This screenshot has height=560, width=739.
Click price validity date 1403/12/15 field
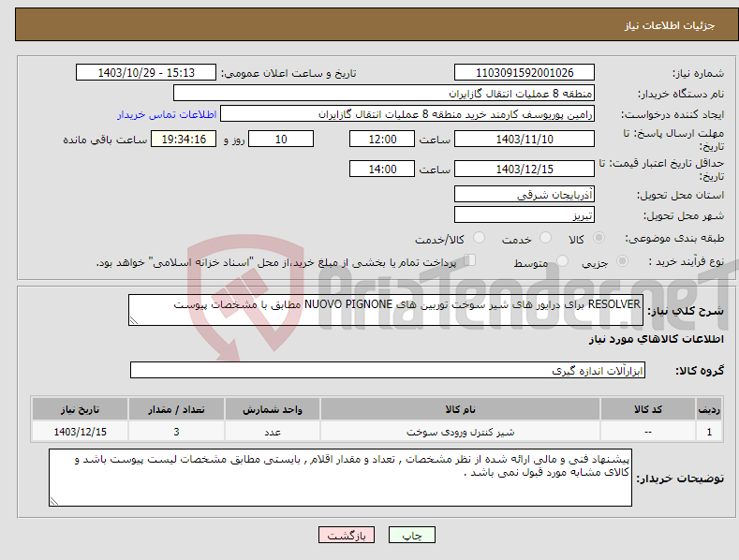point(525,169)
